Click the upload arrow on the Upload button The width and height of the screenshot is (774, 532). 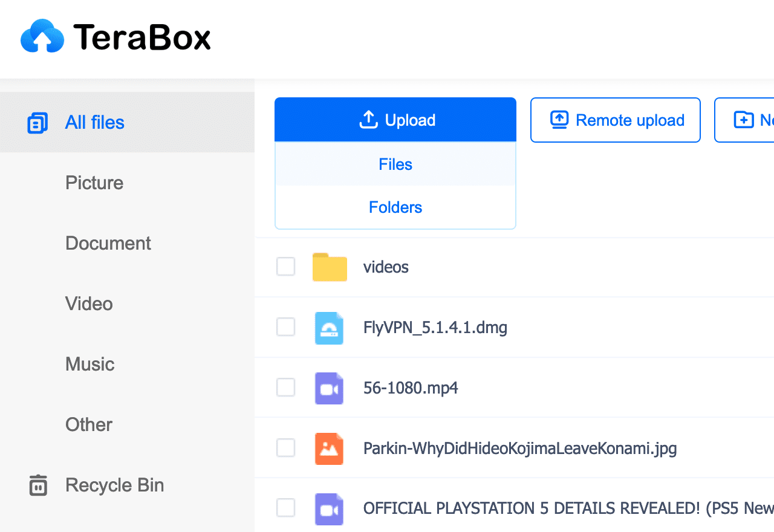coord(369,120)
